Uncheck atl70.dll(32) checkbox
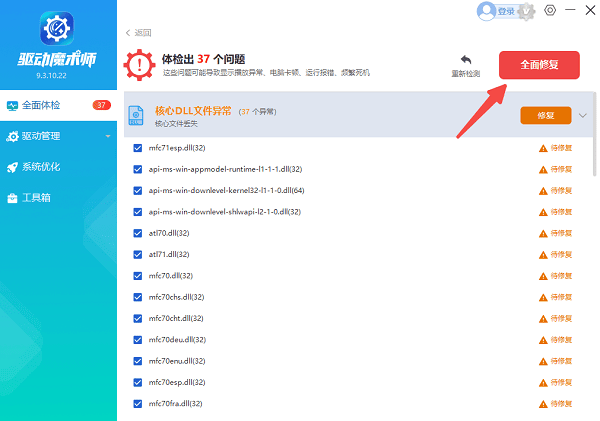Screen dimensions: 600x421 [138, 233]
